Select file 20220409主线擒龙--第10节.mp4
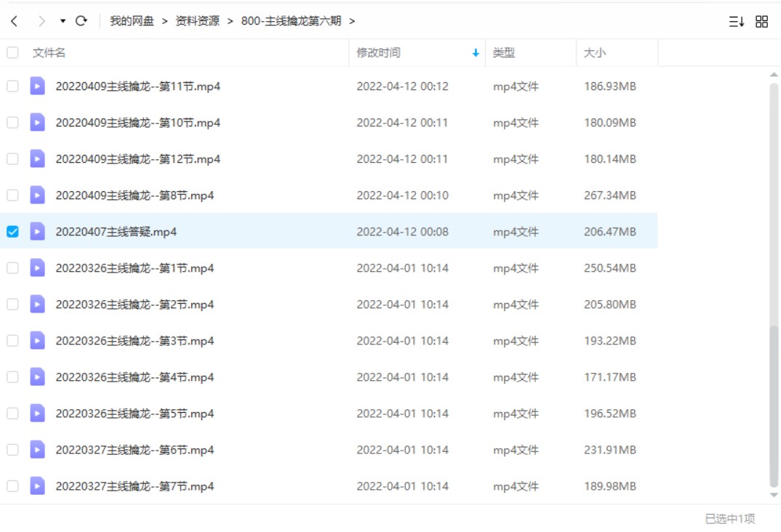The image size is (781, 532). pos(138,122)
